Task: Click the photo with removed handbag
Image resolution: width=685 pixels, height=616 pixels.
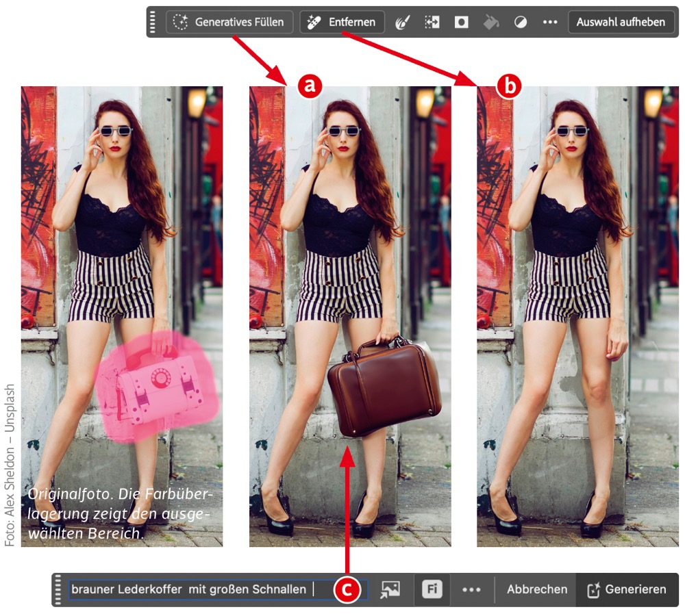Action: point(577,316)
